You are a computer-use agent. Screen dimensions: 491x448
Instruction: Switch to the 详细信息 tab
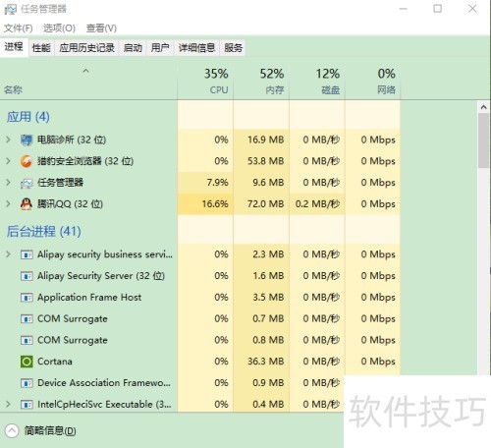point(196,48)
